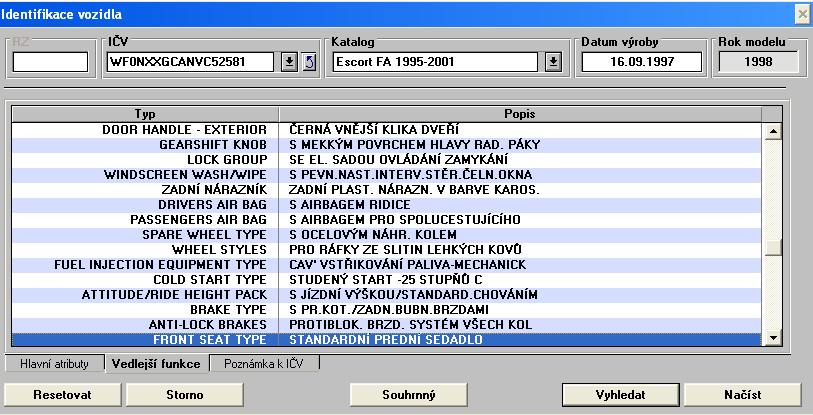The image size is (813, 415).
Task: Close the Identifikace vozidla dialog
Action: tap(801, 13)
